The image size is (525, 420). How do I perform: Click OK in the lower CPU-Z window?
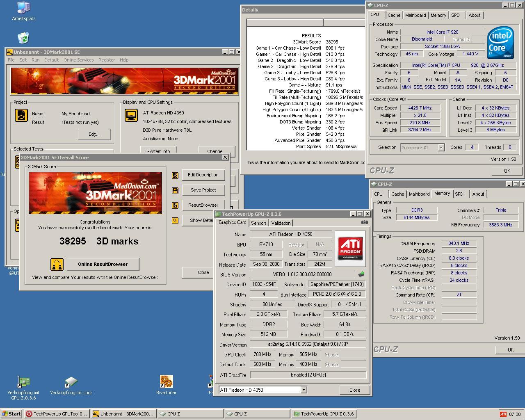(511, 350)
